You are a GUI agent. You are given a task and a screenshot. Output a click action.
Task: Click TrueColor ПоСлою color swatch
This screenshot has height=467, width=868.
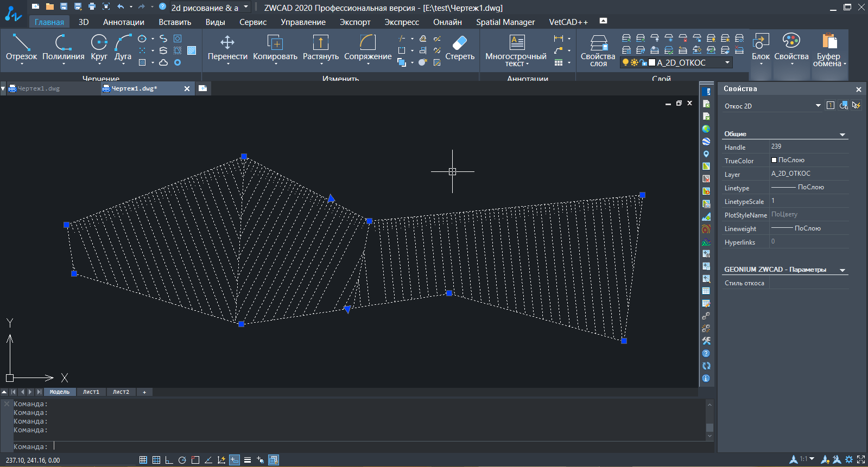pos(774,160)
